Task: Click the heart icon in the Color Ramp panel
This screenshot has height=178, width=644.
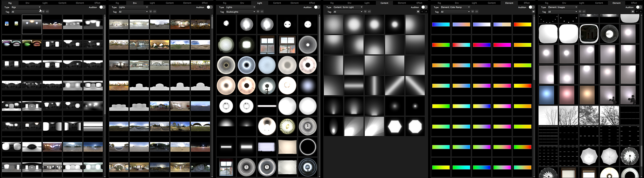Action: click(x=473, y=12)
